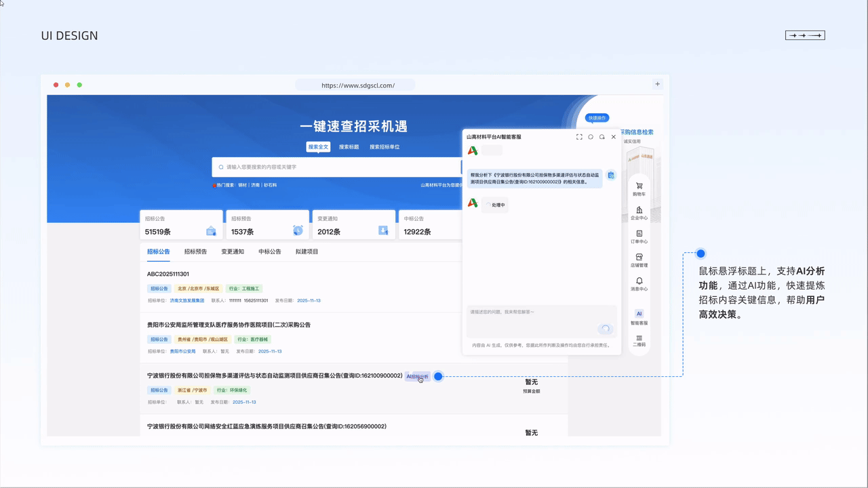This screenshot has height=488, width=868.
Task: Click the copy icon beside the chat message
Action: [611, 175]
